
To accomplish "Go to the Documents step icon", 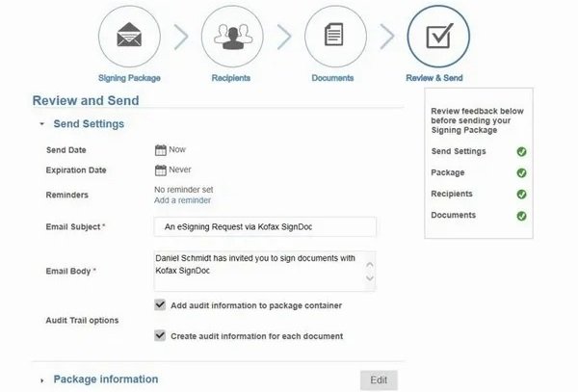I will tap(335, 38).
